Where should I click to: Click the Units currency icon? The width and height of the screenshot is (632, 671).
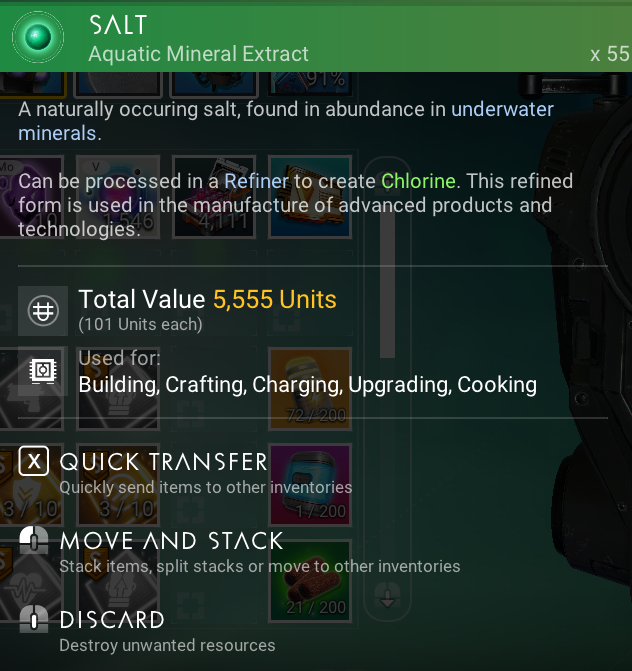coord(43,311)
